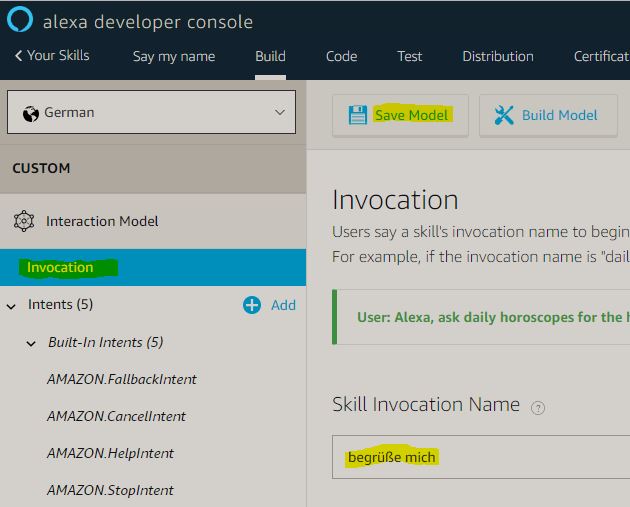
Task: Open the Invocation item in sidebar
Action: click(x=60, y=267)
